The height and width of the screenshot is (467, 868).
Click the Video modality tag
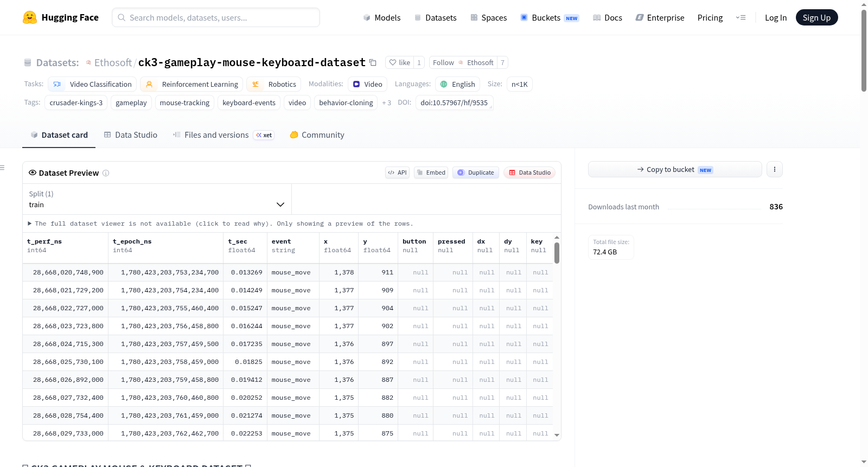coord(367,84)
